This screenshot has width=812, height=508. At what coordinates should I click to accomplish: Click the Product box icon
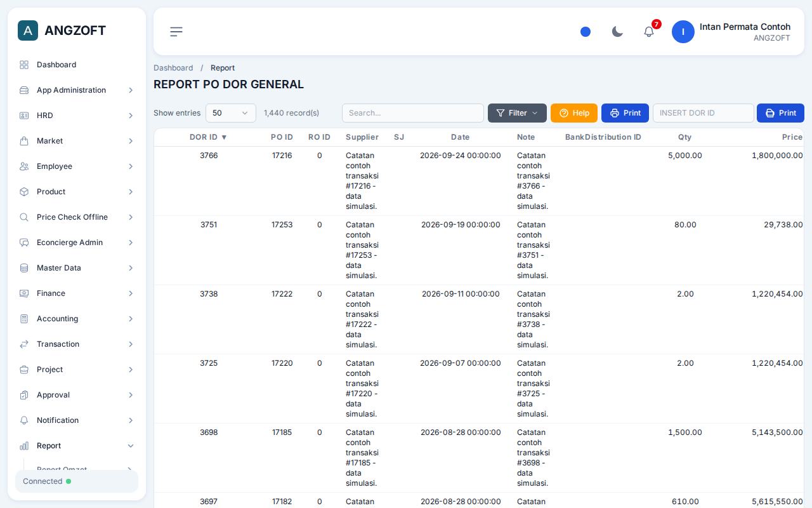pyautogui.click(x=24, y=192)
